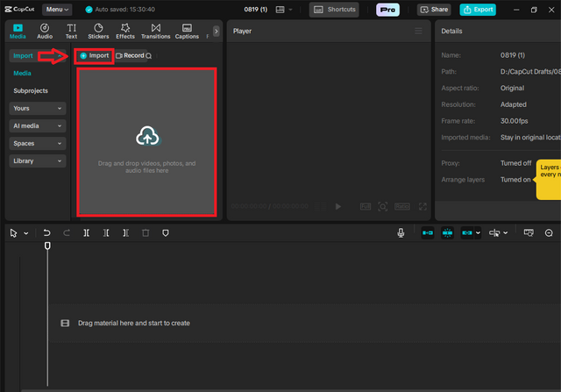Screen dimensions: 561x392
Task: Open the Captions tab
Action: pos(187,32)
